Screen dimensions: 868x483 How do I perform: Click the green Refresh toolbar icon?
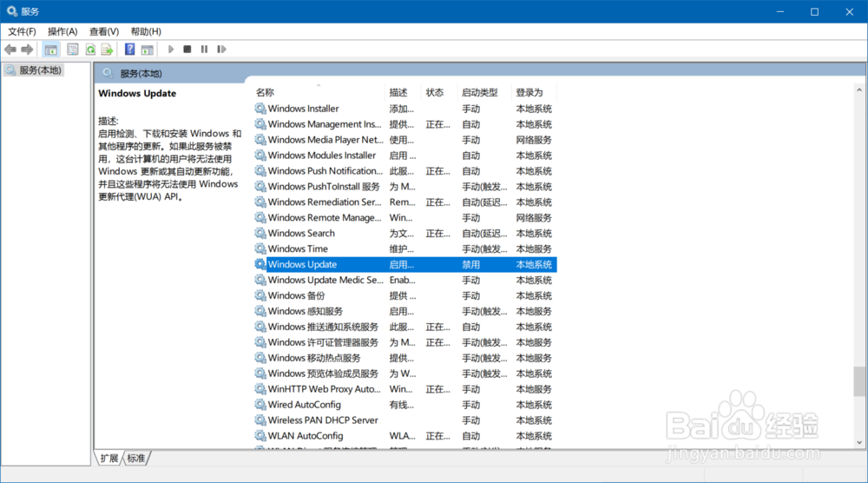[x=90, y=50]
